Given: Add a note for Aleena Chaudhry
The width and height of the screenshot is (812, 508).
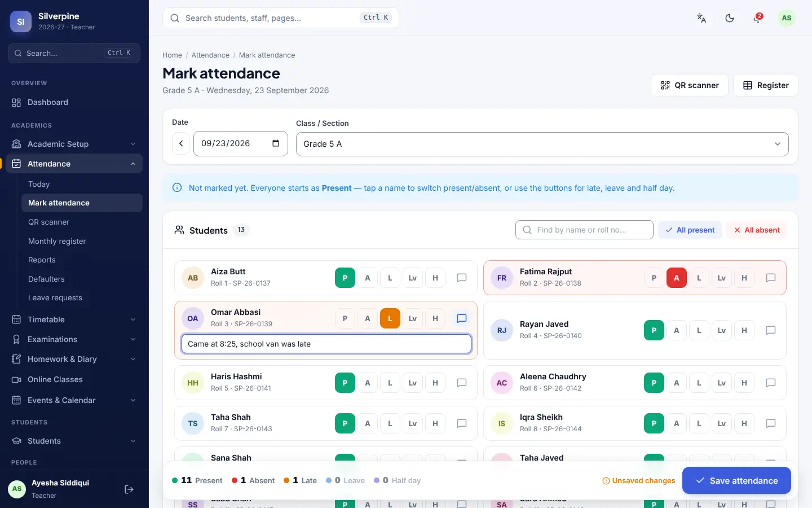Looking at the screenshot, I should point(771,383).
